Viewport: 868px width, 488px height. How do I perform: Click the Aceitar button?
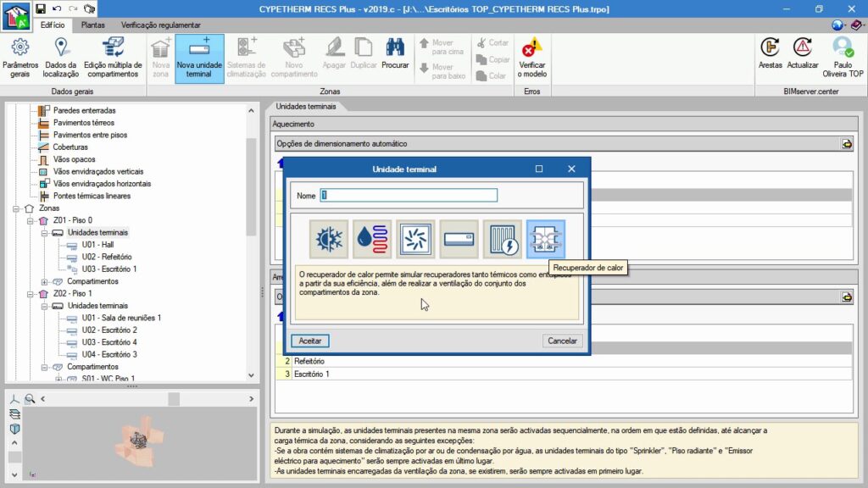310,341
